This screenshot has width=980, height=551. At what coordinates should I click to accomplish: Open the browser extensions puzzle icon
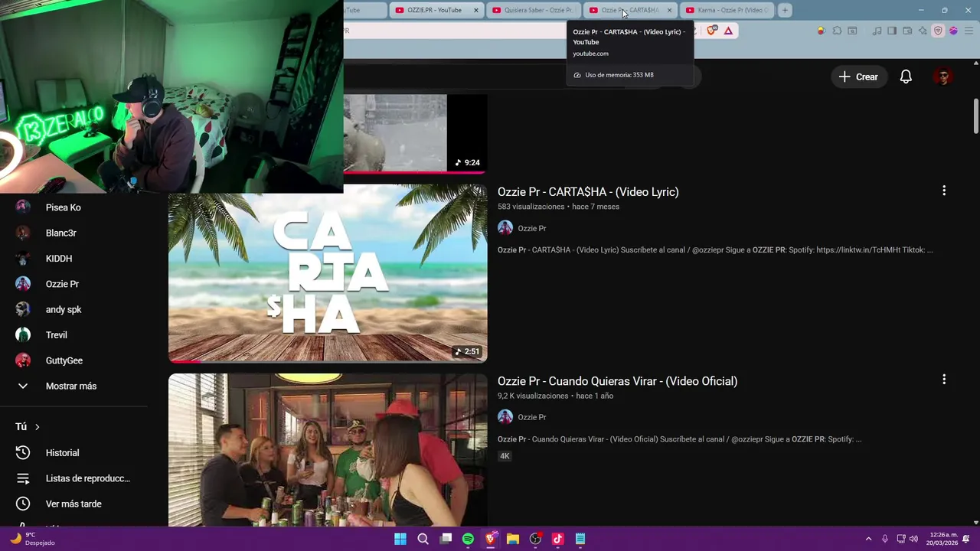pyautogui.click(x=837, y=31)
